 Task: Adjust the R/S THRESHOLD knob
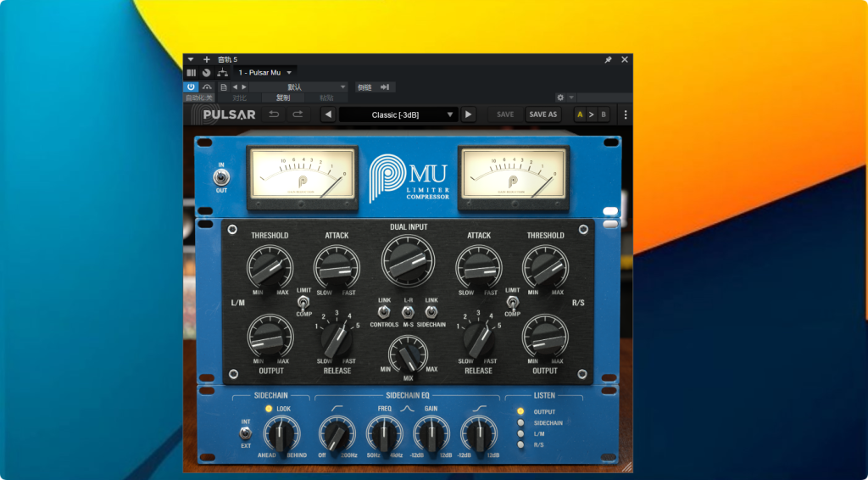point(545,269)
